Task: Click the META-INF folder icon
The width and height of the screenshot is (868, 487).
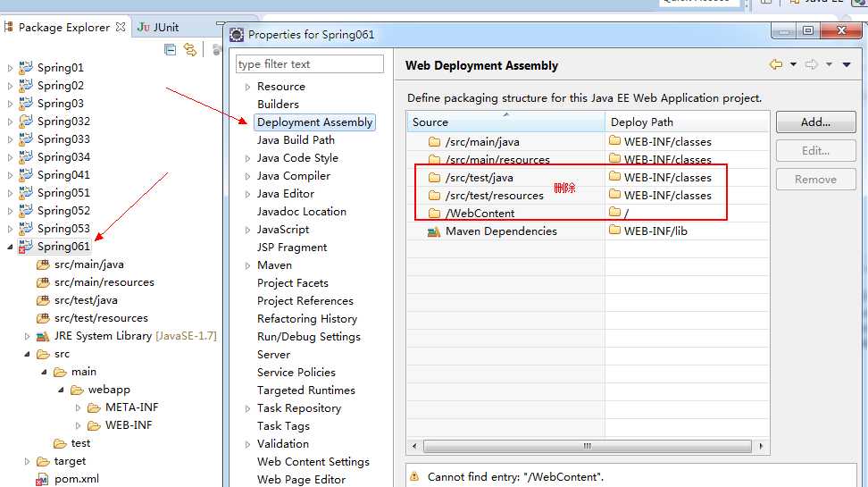Action: click(x=94, y=407)
